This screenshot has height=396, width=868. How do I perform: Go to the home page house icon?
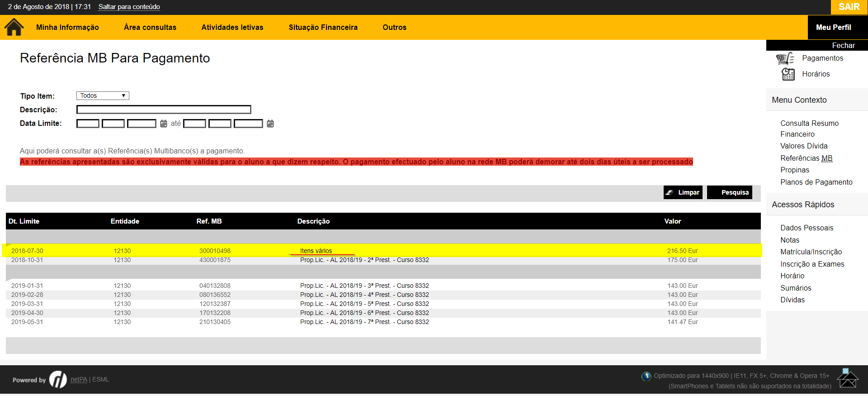pyautogui.click(x=14, y=27)
